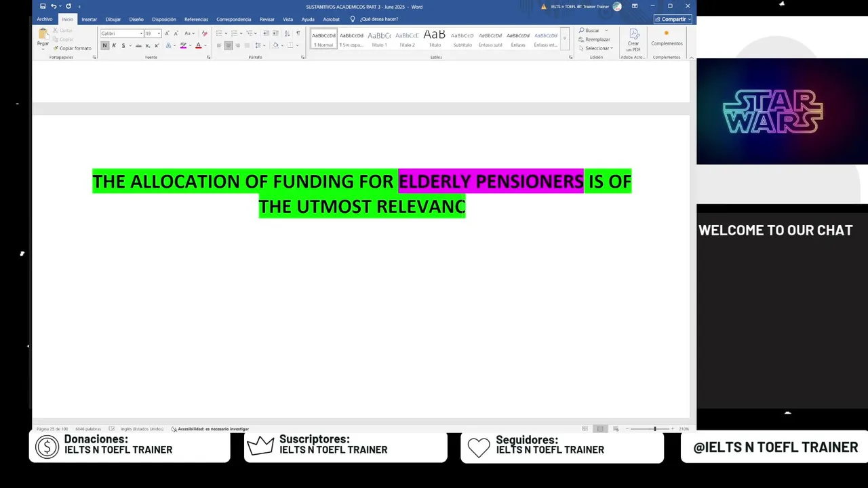Click the Reemplazar replace tool
This screenshot has height=488, width=868.
tap(594, 39)
